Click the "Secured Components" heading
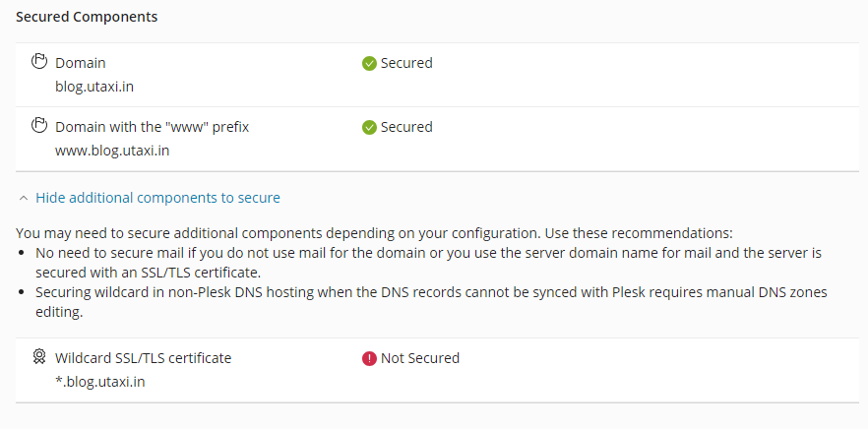Screen dimensions: 868x429 pyautogui.click(x=87, y=17)
